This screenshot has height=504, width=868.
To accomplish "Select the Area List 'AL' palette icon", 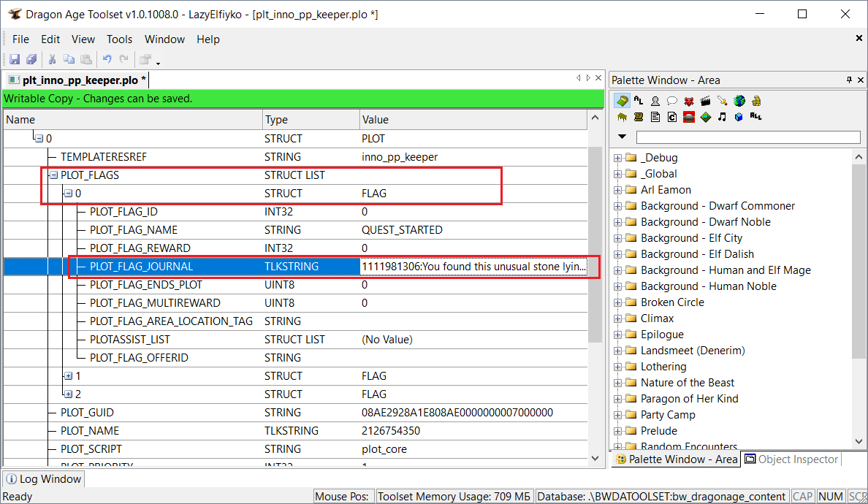I will (x=639, y=101).
